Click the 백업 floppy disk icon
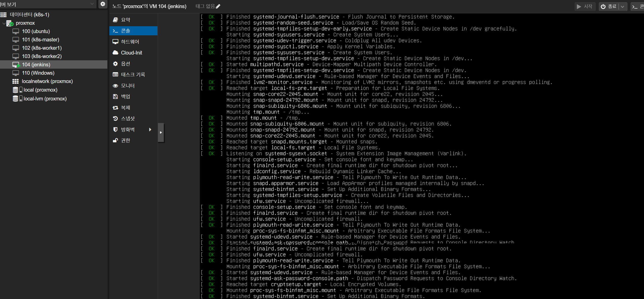This screenshot has height=299, width=644. 115,96
